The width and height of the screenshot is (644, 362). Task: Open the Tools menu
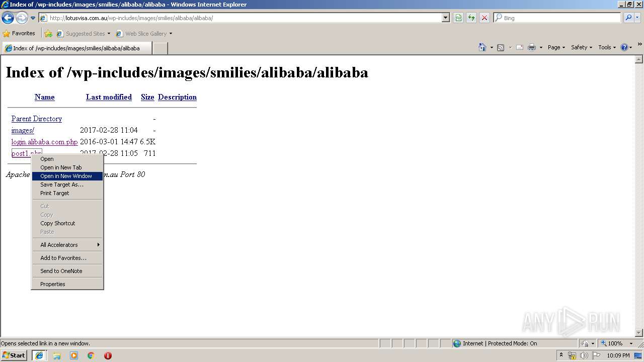click(x=607, y=47)
